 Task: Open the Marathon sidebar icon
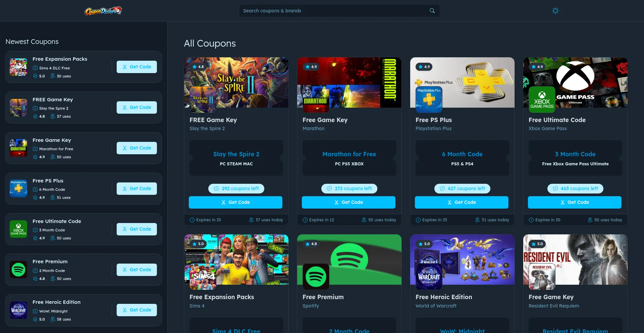[x=18, y=148]
